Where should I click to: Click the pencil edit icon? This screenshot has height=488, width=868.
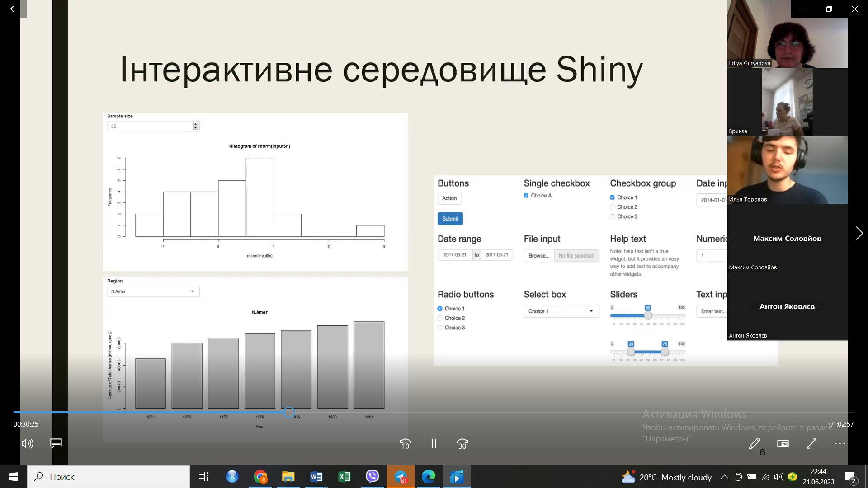[x=754, y=444]
